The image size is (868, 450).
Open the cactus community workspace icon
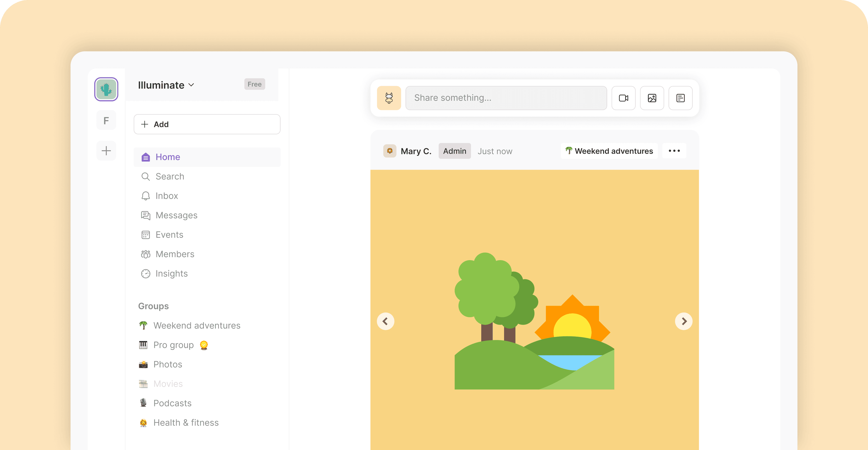(106, 89)
